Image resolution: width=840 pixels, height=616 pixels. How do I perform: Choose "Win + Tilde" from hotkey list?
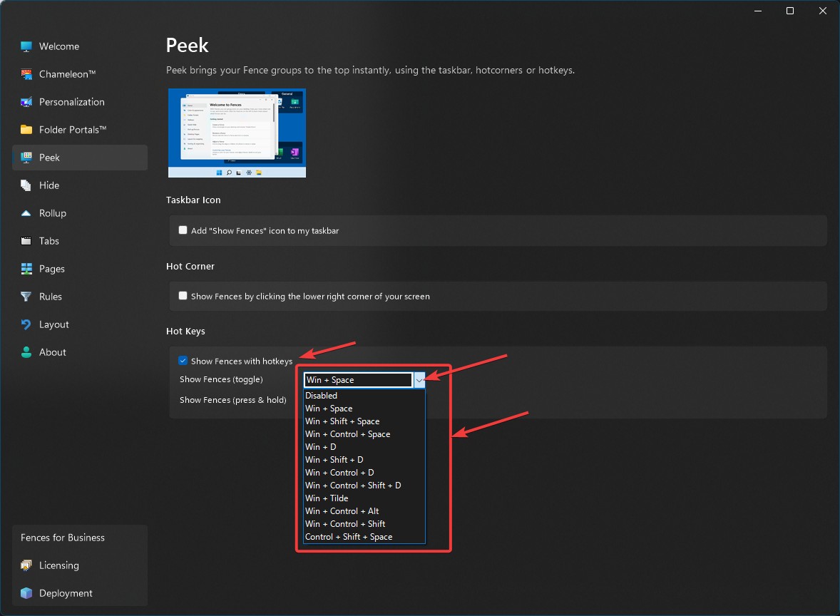pos(327,498)
